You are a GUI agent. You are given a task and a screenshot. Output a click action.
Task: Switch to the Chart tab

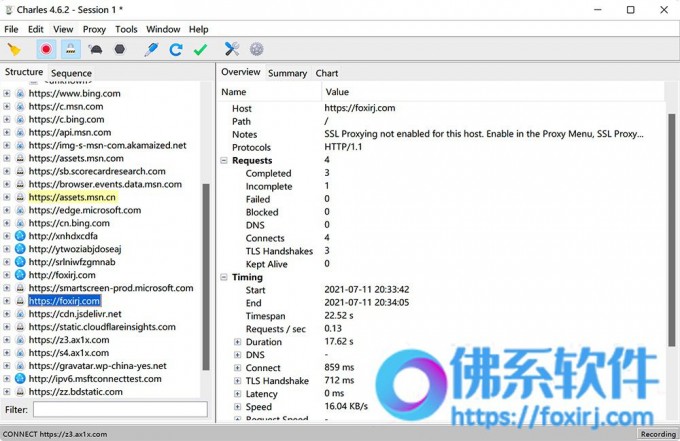click(x=327, y=73)
